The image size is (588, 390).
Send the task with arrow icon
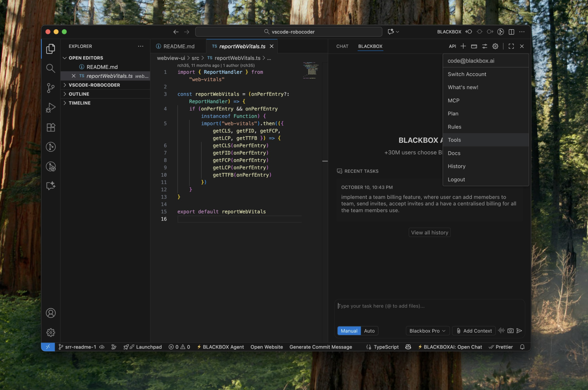point(519,331)
